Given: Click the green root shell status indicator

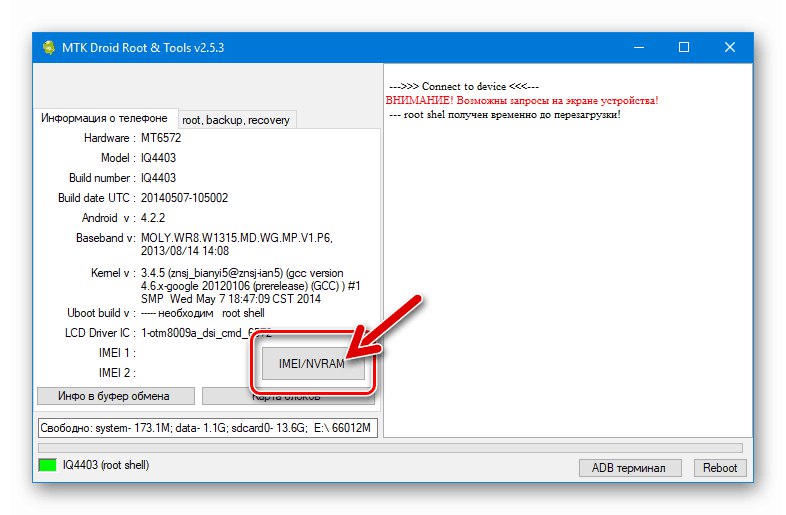Looking at the screenshot, I should pyautogui.click(x=48, y=465).
